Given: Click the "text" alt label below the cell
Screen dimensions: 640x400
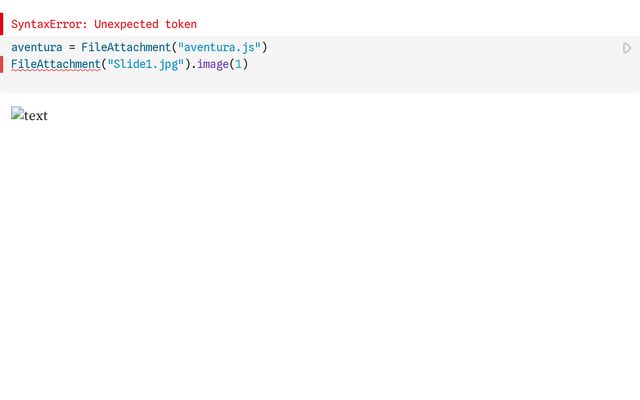Looking at the screenshot, I should pyautogui.click(x=36, y=115).
